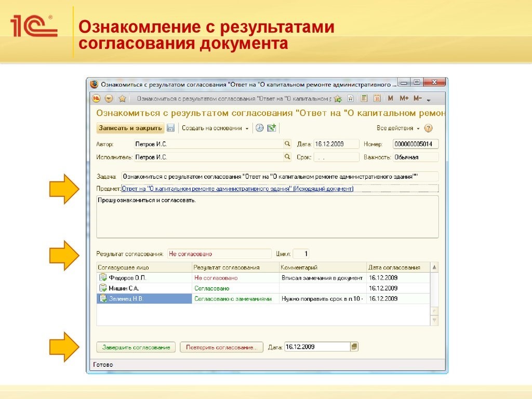Viewport: 532px width, 399px height.
Task: Open the clock/history icon on the form toolbar
Action: pos(259,127)
